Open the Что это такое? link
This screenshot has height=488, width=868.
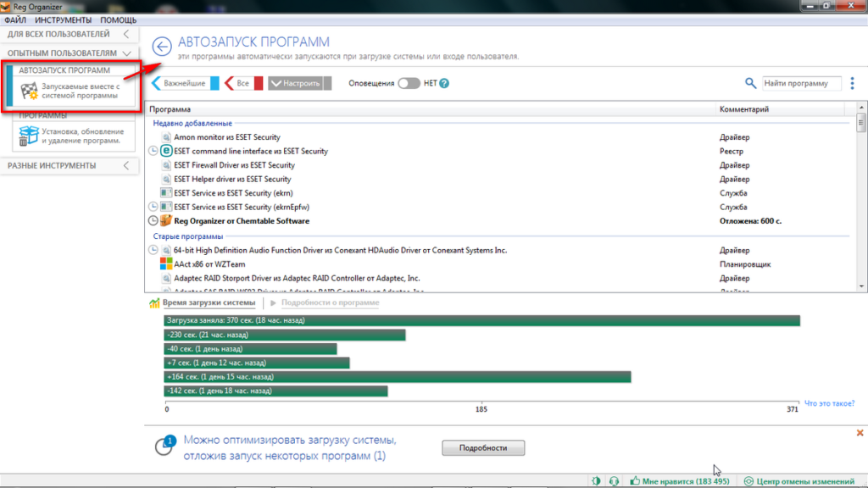[828, 403]
